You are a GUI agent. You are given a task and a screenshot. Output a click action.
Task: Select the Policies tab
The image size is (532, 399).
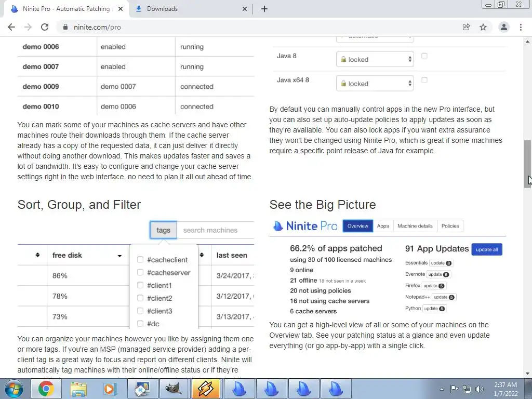(x=450, y=226)
